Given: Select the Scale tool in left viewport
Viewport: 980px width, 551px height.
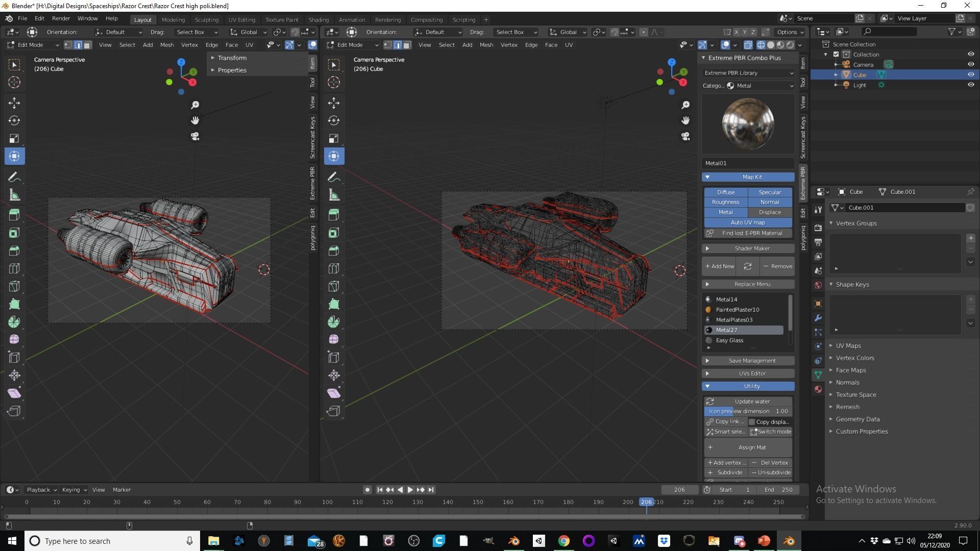Looking at the screenshot, I should click(14, 139).
